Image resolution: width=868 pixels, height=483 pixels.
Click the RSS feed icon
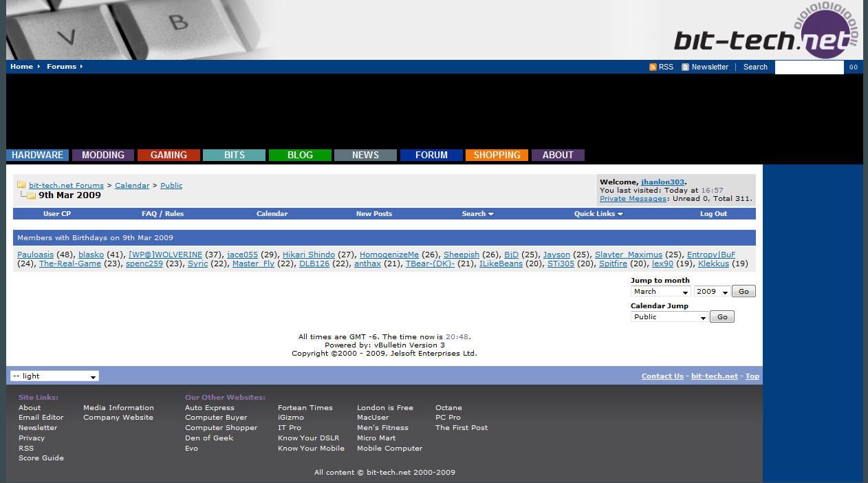(x=653, y=67)
